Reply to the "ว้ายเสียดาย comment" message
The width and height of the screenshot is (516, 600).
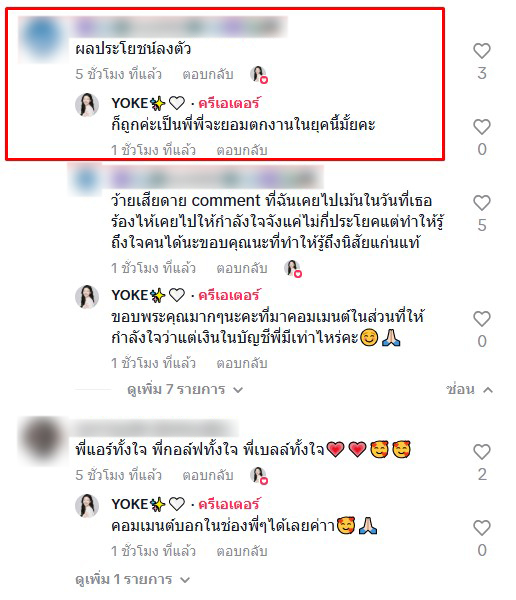tap(242, 268)
